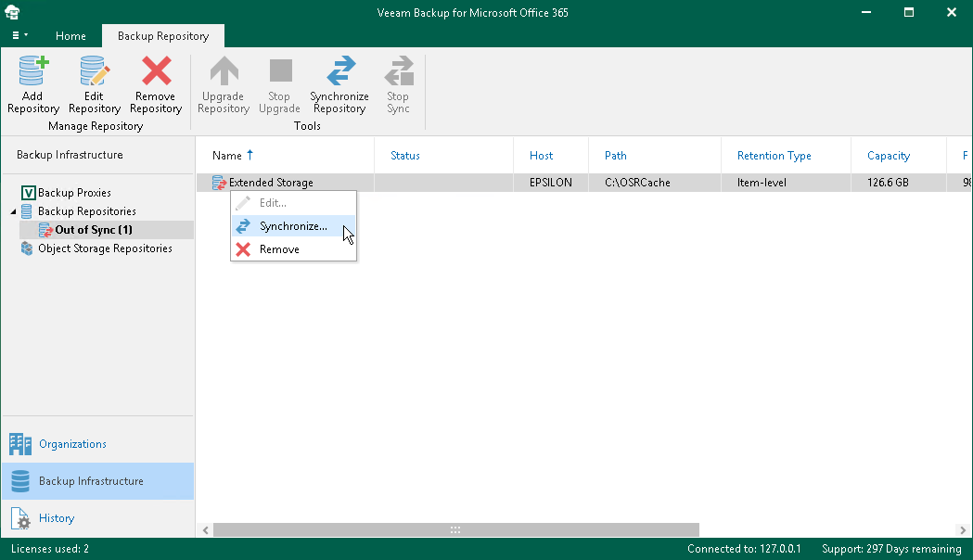Click the Remove Repository red X icon
Viewport: 973px width, 560px height.
156,70
